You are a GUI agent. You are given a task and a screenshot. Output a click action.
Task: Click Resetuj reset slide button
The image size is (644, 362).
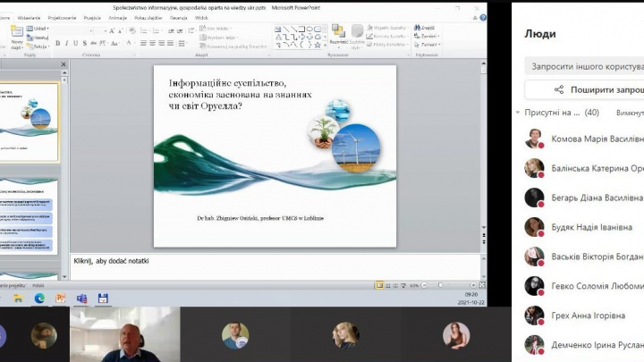tap(38, 38)
